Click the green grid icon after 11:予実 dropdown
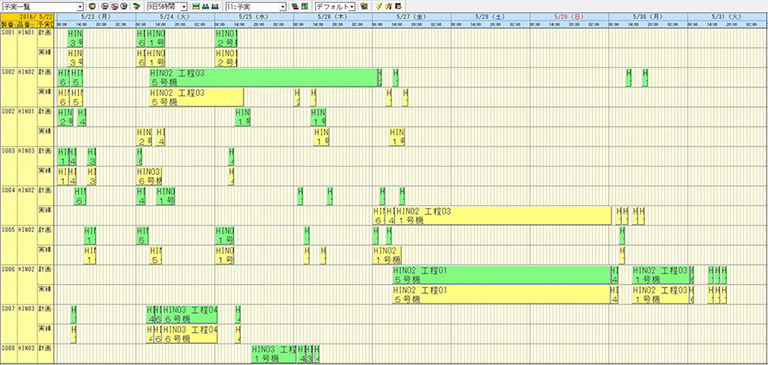 (304, 7)
